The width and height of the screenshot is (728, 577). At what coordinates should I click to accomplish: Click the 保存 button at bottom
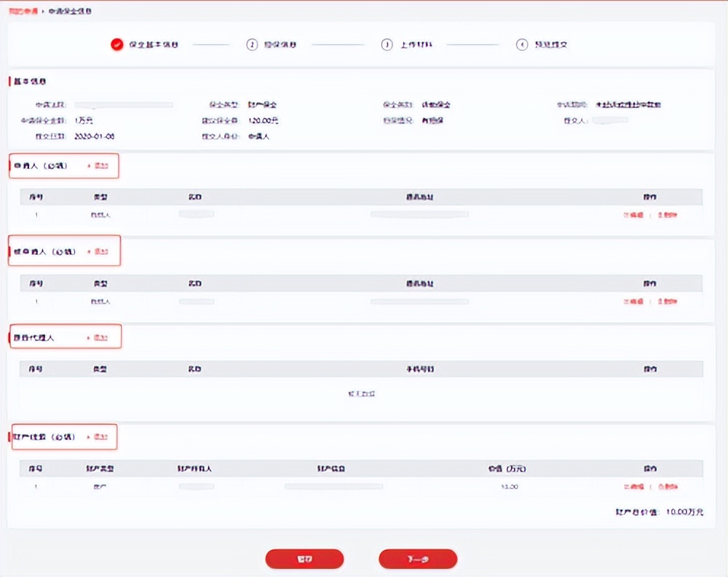[304, 559]
